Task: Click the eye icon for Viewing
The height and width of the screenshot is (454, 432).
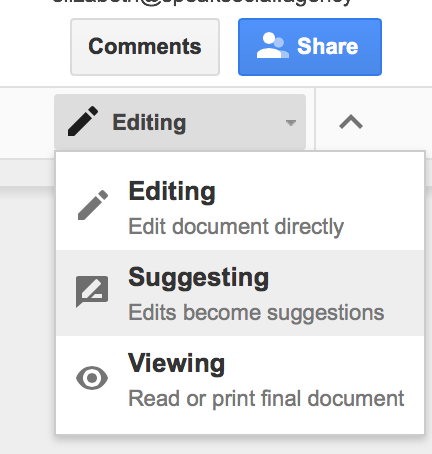Action: click(92, 378)
